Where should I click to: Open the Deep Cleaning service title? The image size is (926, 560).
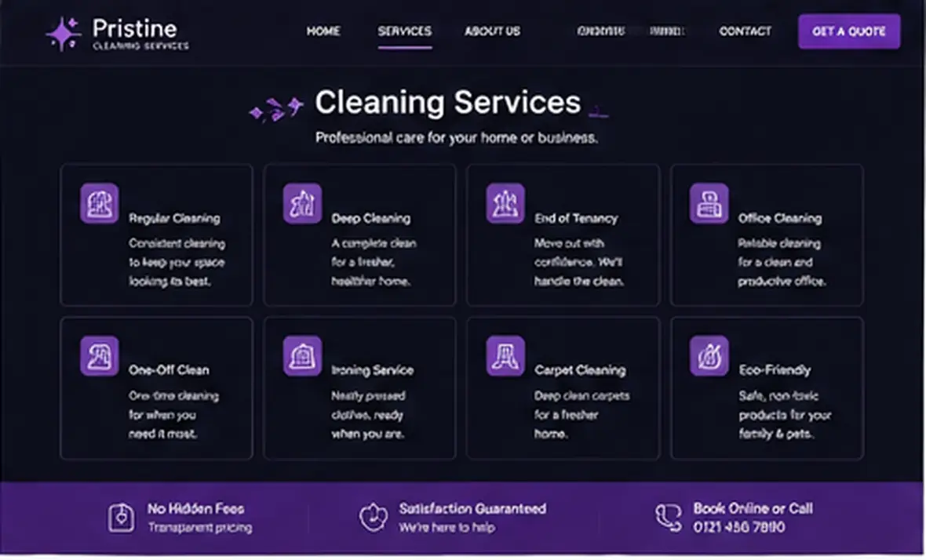[371, 218]
